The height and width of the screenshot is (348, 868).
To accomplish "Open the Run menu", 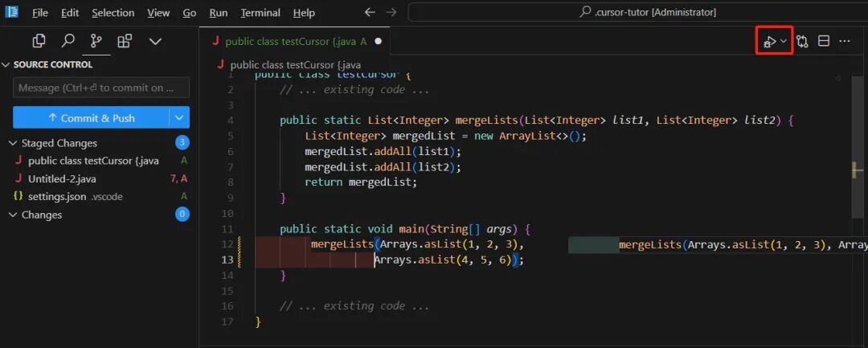I will click(x=218, y=12).
